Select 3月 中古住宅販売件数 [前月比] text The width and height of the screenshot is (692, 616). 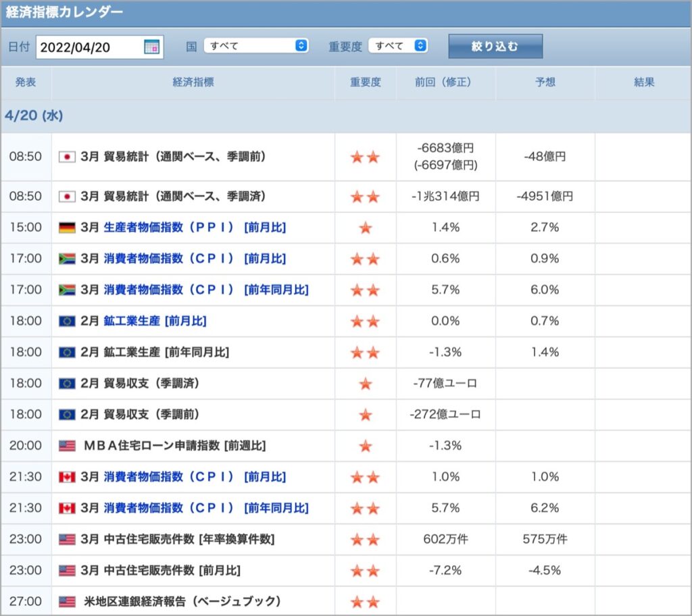161,570
